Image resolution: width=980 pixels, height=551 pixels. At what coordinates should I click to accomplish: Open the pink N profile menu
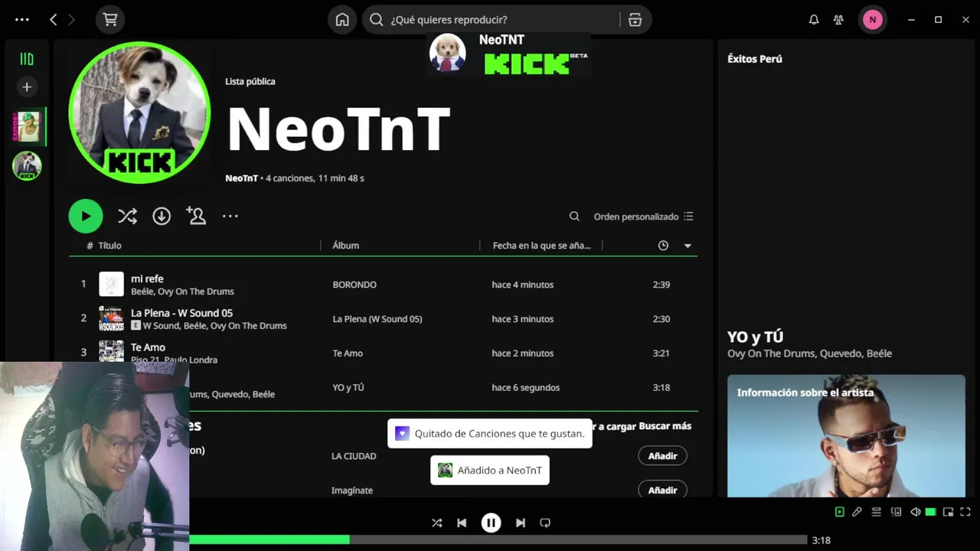point(872,20)
